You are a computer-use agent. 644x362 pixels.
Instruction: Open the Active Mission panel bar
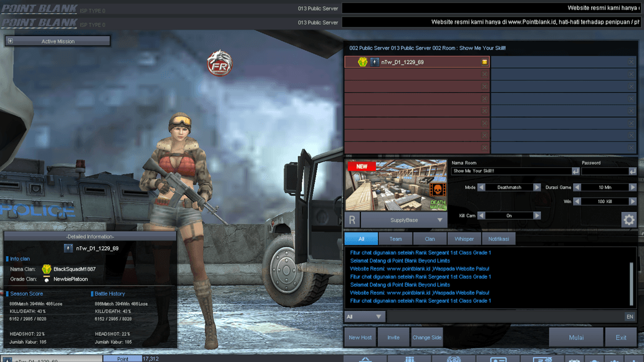click(57, 41)
